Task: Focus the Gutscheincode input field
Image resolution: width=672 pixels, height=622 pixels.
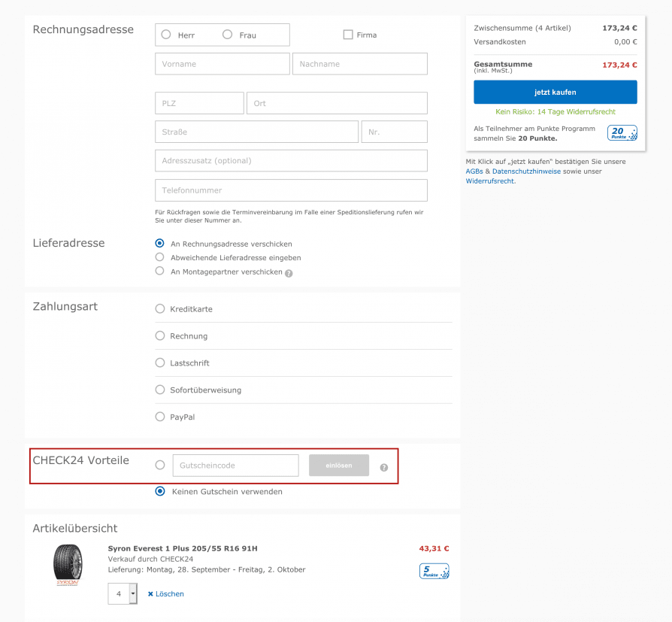Action: (236, 466)
